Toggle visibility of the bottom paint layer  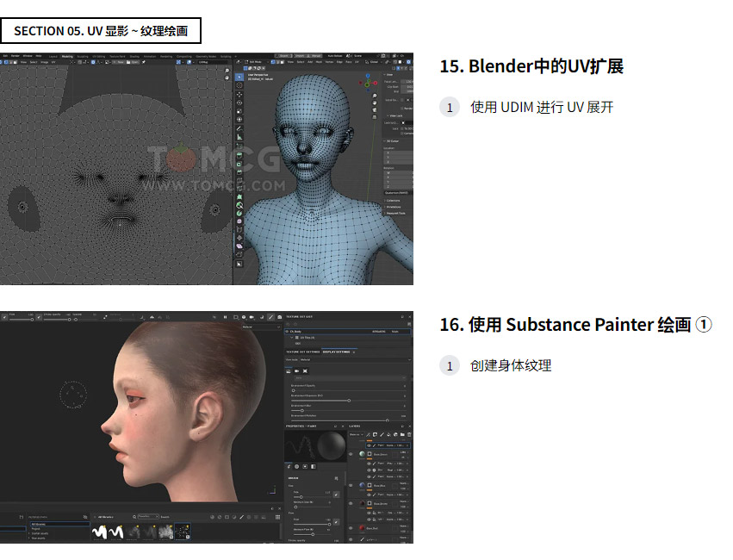[351, 539]
